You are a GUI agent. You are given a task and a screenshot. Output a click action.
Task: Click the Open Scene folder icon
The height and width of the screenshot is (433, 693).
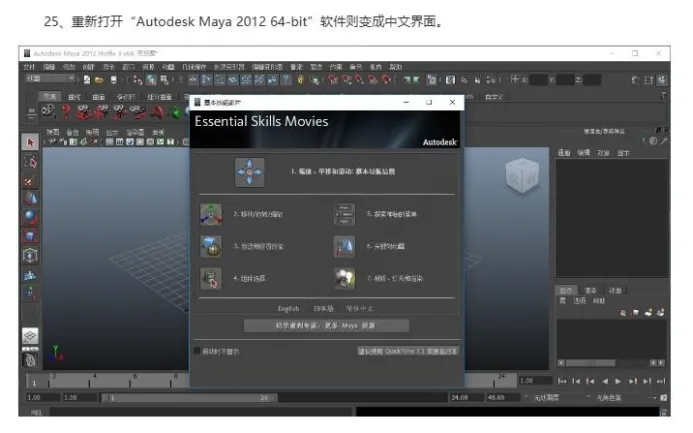(99, 80)
